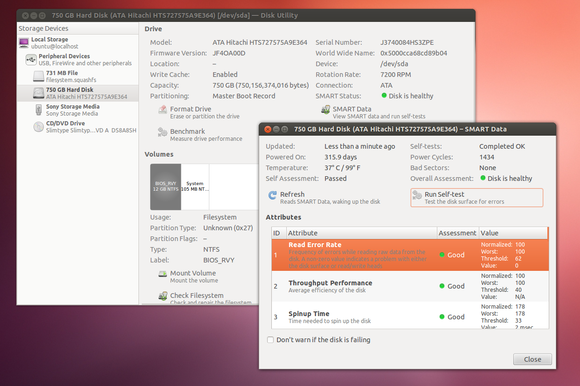Select the Throughput Performance attribute row
Screen dimensions: 580x386
(410, 287)
